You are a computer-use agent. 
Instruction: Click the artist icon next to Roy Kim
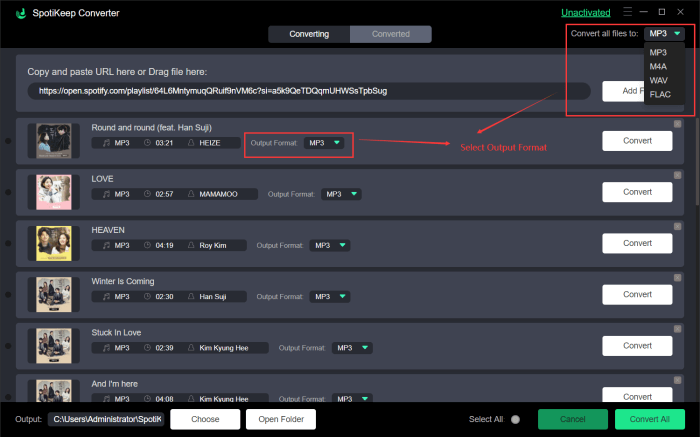191,245
